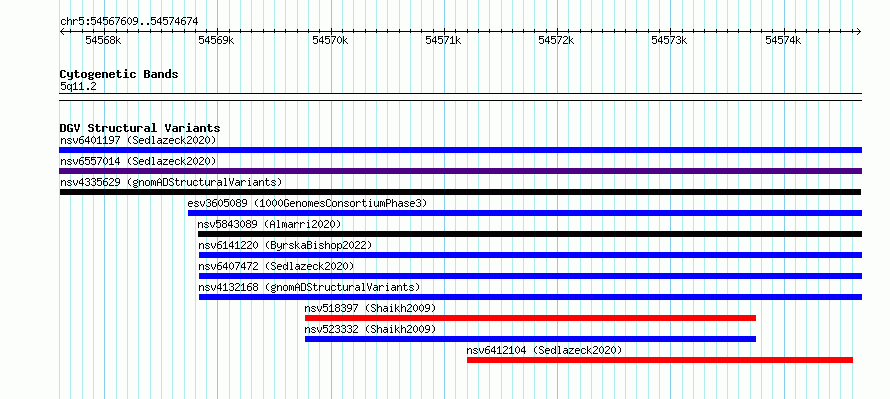The width and height of the screenshot is (890, 399).
Task: Click the nsv4335629 black variant bar
Action: 460,192
